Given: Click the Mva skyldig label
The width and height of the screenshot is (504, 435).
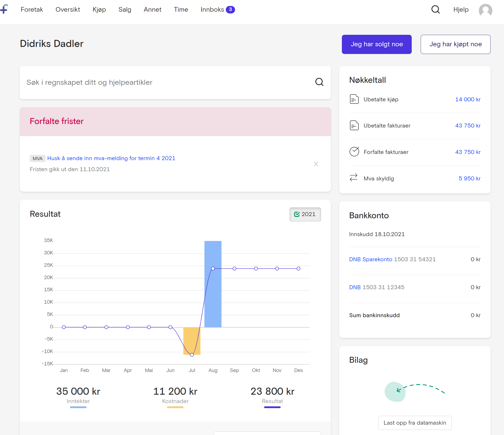Looking at the screenshot, I should 379,178.
